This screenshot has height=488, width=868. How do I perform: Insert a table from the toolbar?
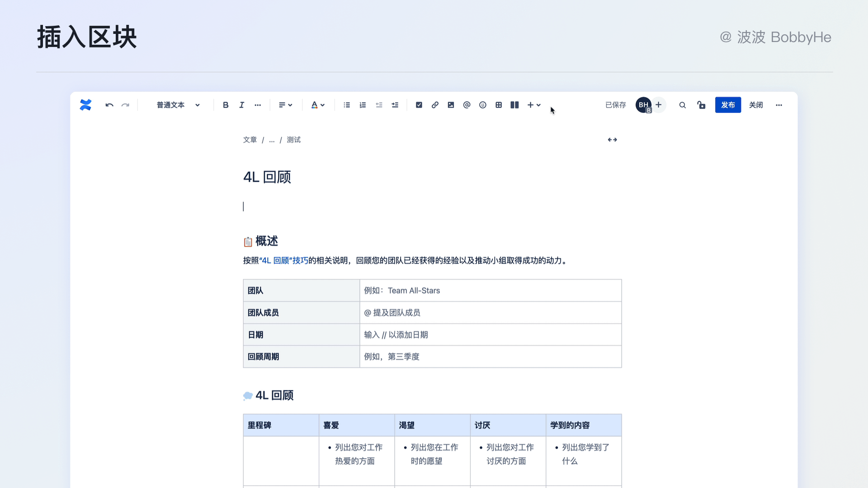tap(499, 105)
